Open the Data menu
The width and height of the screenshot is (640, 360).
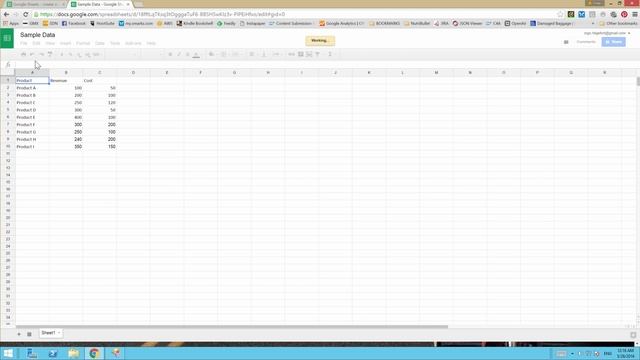click(x=100, y=43)
